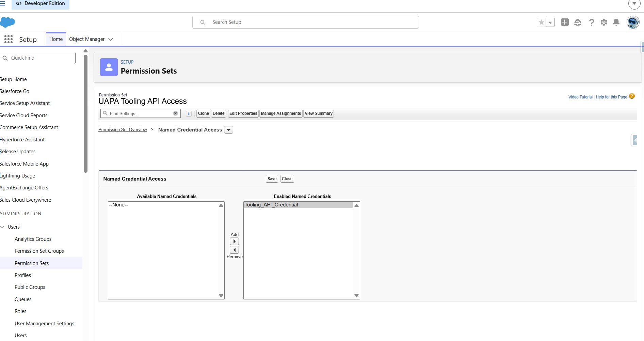Open the favorites list dropdown arrow
Image resolution: width=644 pixels, height=341 pixels.
[550, 22]
